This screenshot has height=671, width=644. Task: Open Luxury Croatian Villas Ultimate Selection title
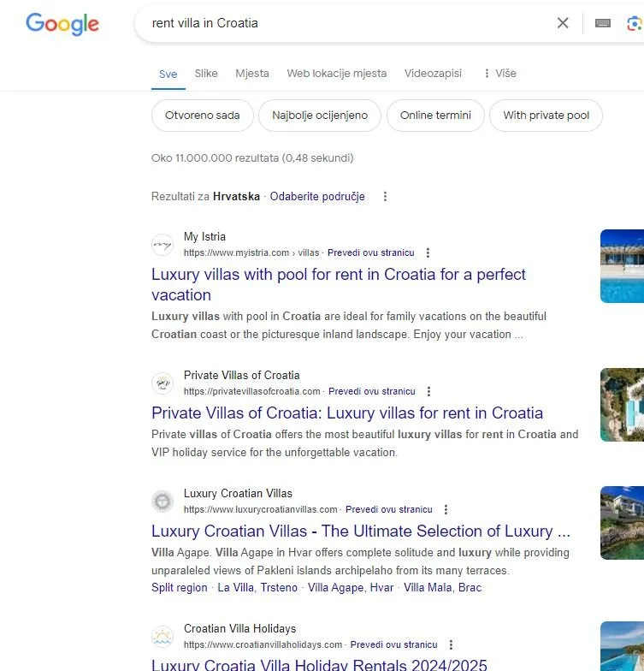pos(361,531)
